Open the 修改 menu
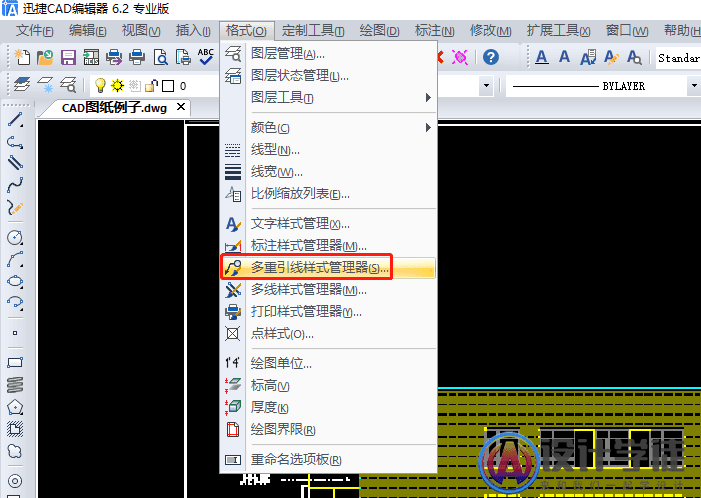The image size is (701, 498). coord(490,31)
